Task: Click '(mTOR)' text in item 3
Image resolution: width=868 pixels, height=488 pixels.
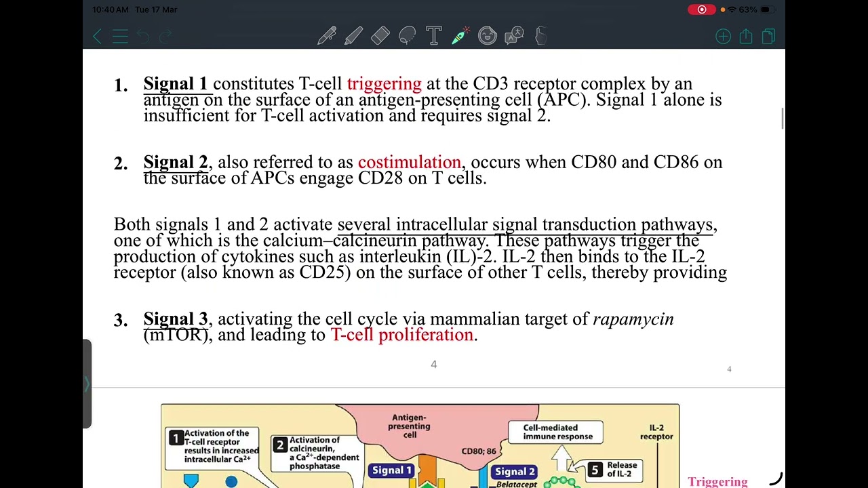Action: (x=176, y=335)
